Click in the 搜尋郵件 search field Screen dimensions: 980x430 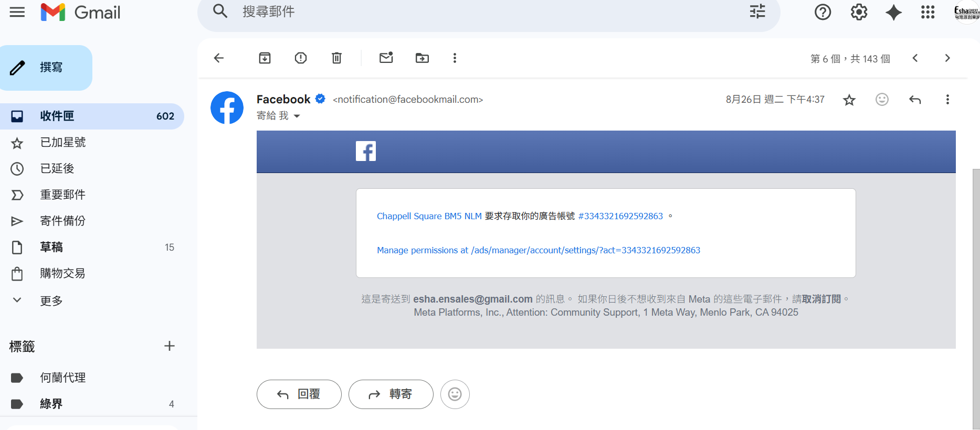pos(488,12)
